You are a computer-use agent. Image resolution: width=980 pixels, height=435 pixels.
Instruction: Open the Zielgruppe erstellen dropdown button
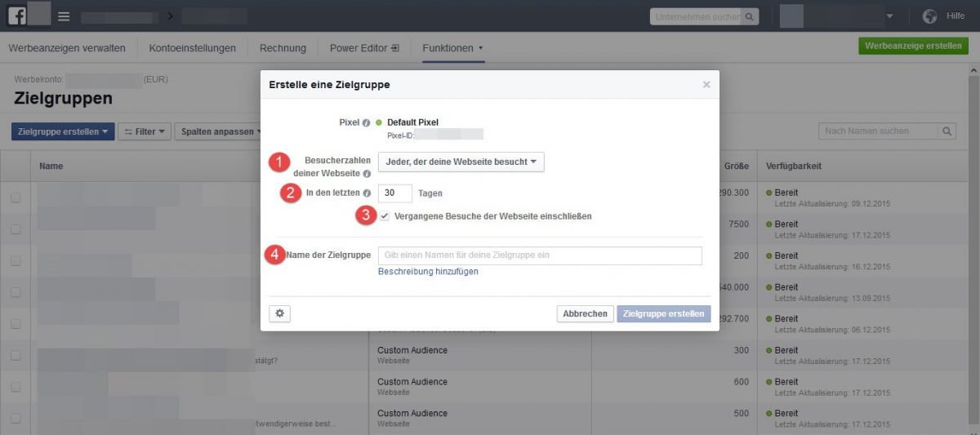tap(62, 131)
